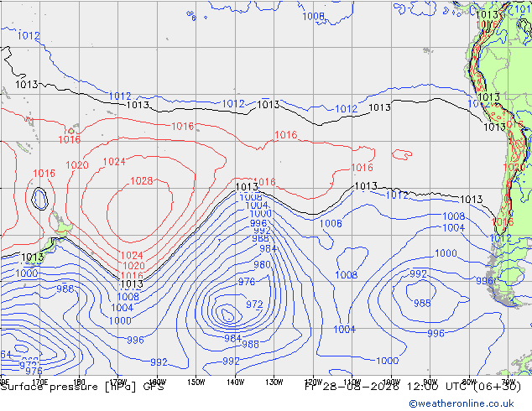Select the 1024 label directly below the 1028 high
This screenshot has width=532, height=411.
[132, 255]
